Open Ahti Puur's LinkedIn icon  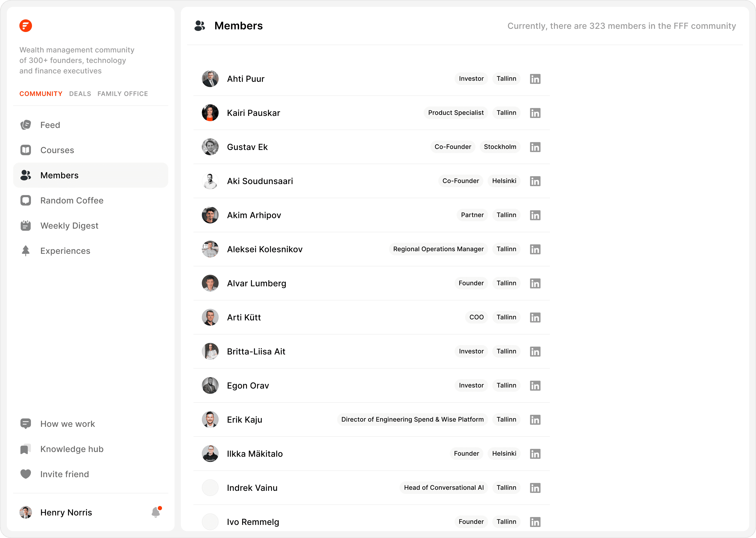point(535,79)
